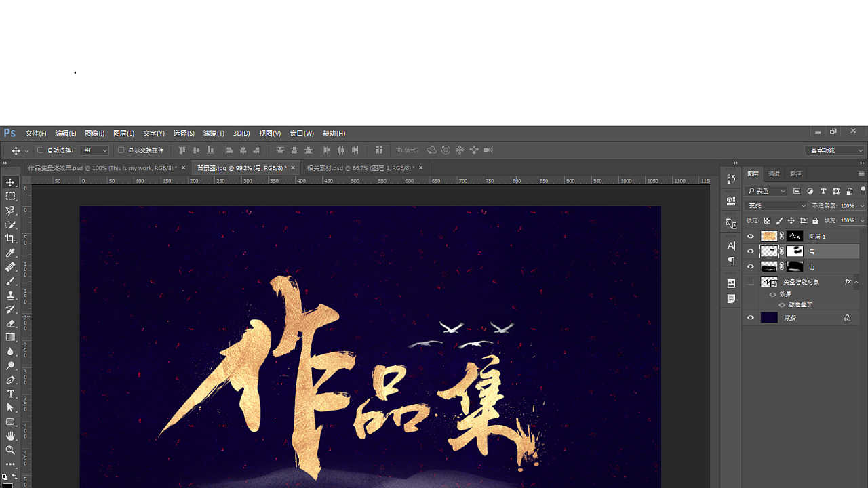Open the fill slider dropdown arrow
The image size is (868, 488).
tap(862, 221)
